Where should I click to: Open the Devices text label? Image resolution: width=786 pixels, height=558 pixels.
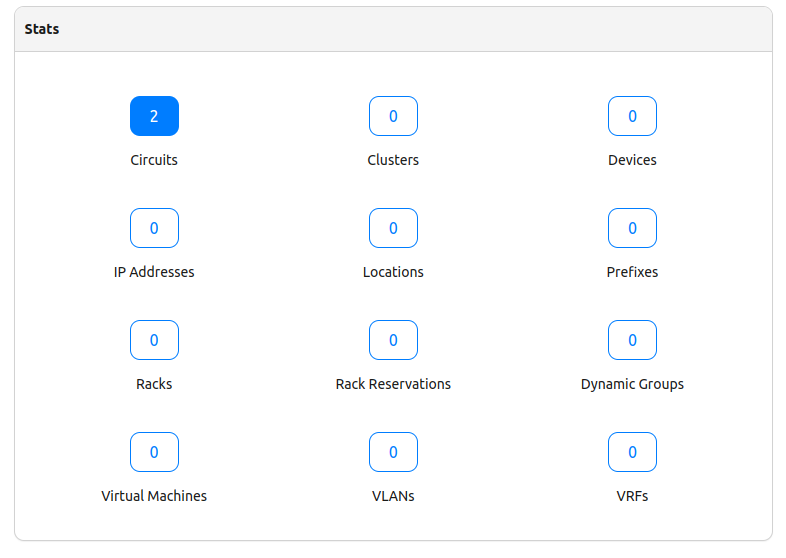[632, 160]
